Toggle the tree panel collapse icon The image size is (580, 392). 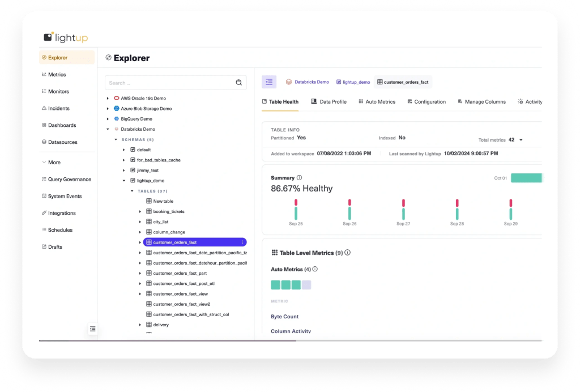[x=269, y=82]
